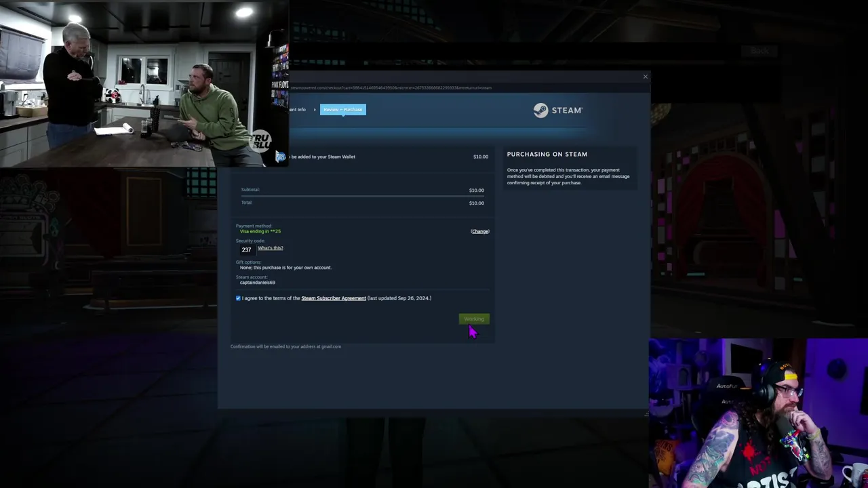Image resolution: width=868 pixels, height=488 pixels.
Task: Click the streamer webcam feed with headphones
Action: [x=758, y=413]
